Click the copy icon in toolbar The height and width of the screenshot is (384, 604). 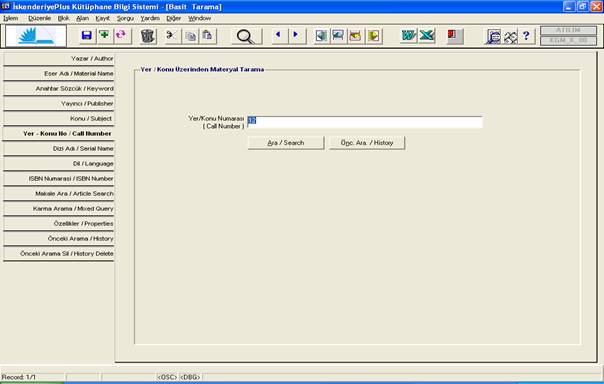point(190,36)
